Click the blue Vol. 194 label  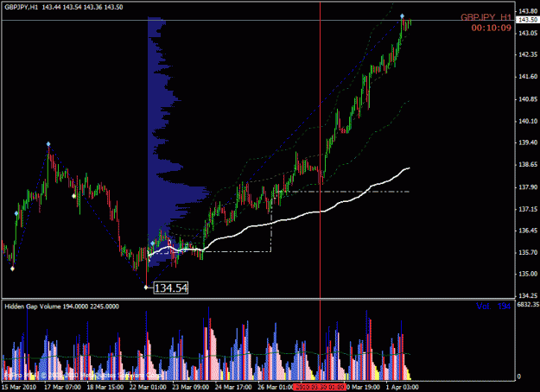(493, 306)
